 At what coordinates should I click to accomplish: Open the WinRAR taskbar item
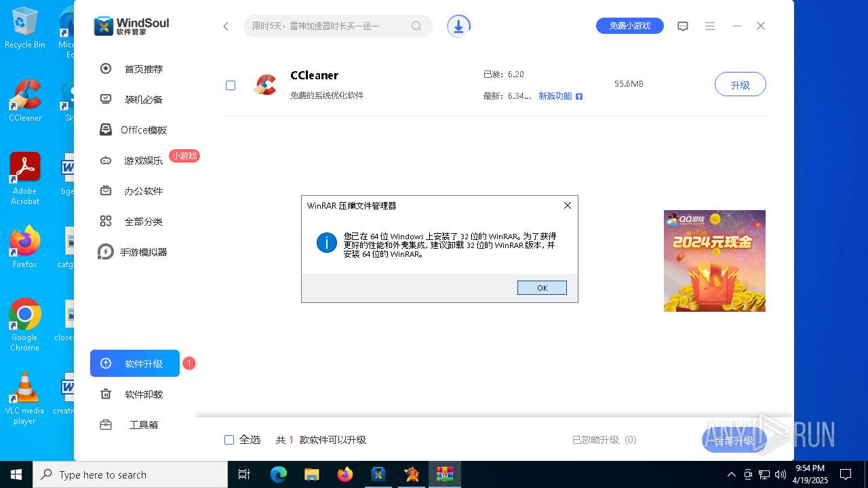click(x=444, y=474)
